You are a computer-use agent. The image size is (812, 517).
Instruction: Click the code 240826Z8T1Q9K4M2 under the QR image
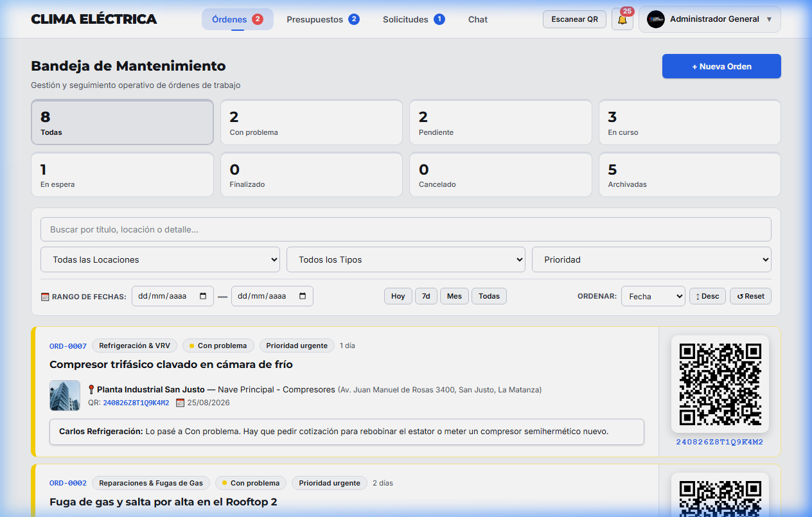pyautogui.click(x=719, y=442)
